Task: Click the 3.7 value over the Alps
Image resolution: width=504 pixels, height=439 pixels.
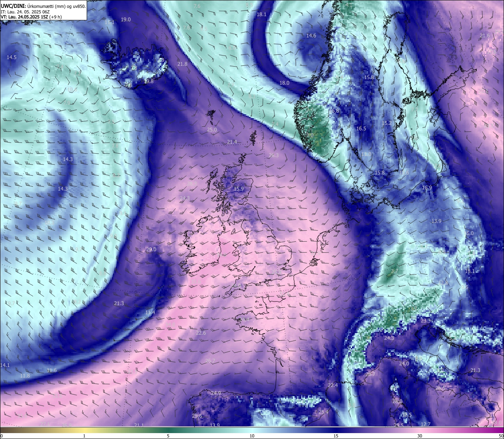Action: tap(394, 272)
